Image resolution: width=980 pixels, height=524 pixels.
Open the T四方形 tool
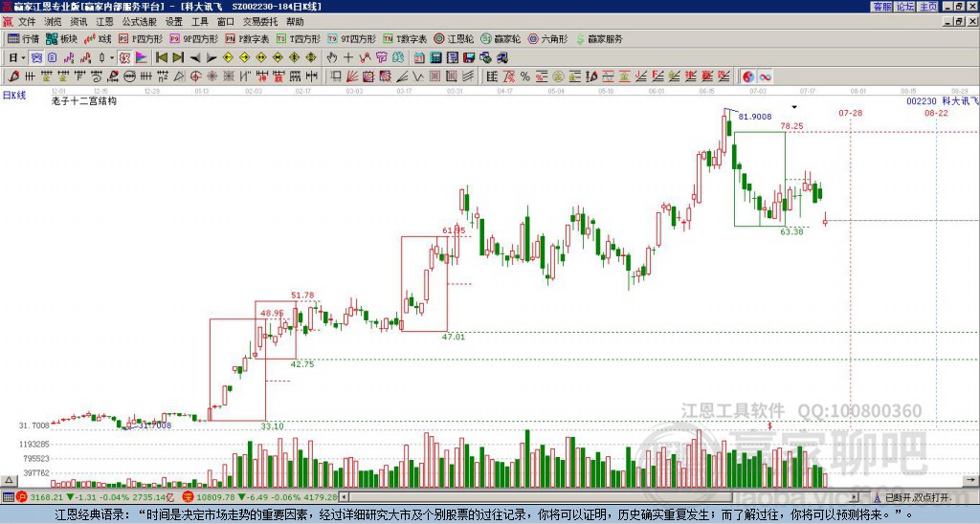click(299, 38)
